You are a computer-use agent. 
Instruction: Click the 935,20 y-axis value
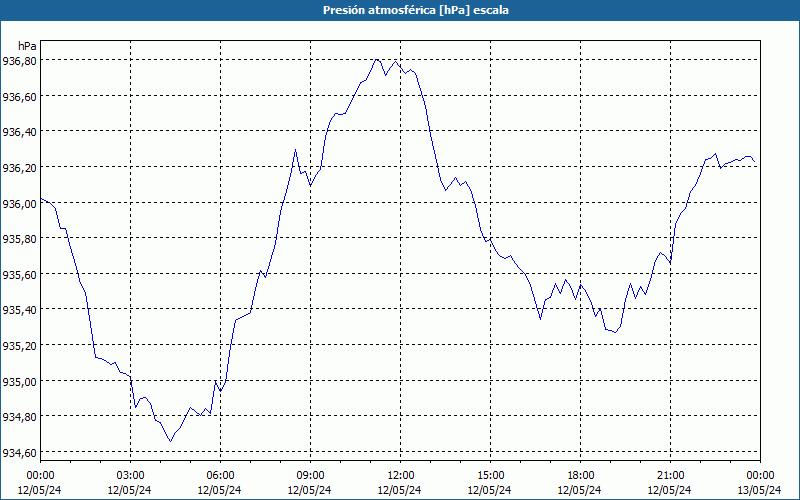[x=19, y=345]
